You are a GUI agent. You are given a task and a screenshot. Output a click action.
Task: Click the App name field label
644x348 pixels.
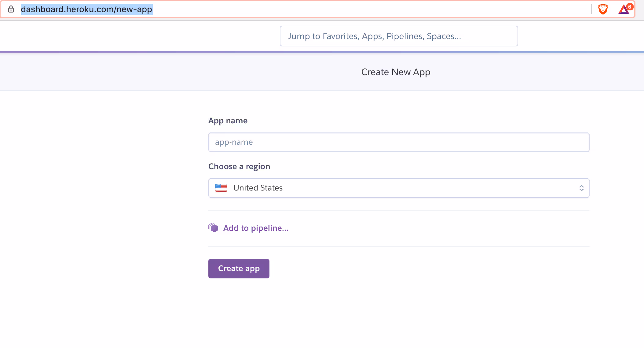[x=228, y=120]
